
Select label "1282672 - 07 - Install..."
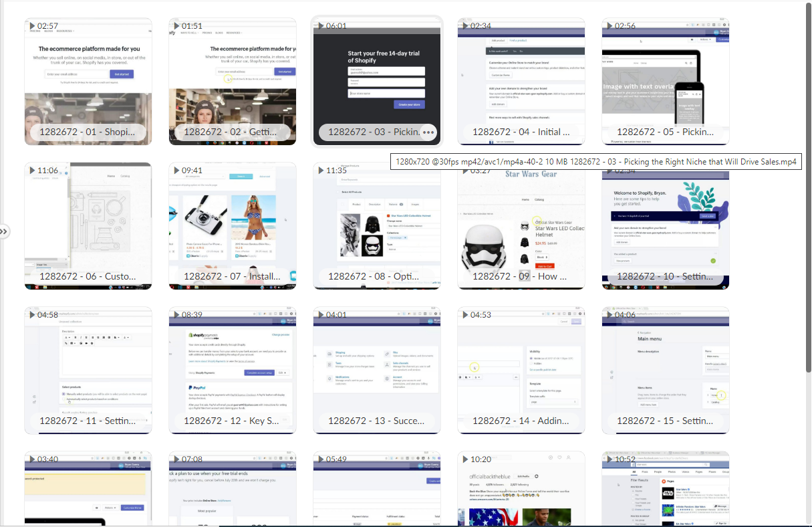pyautogui.click(x=232, y=276)
